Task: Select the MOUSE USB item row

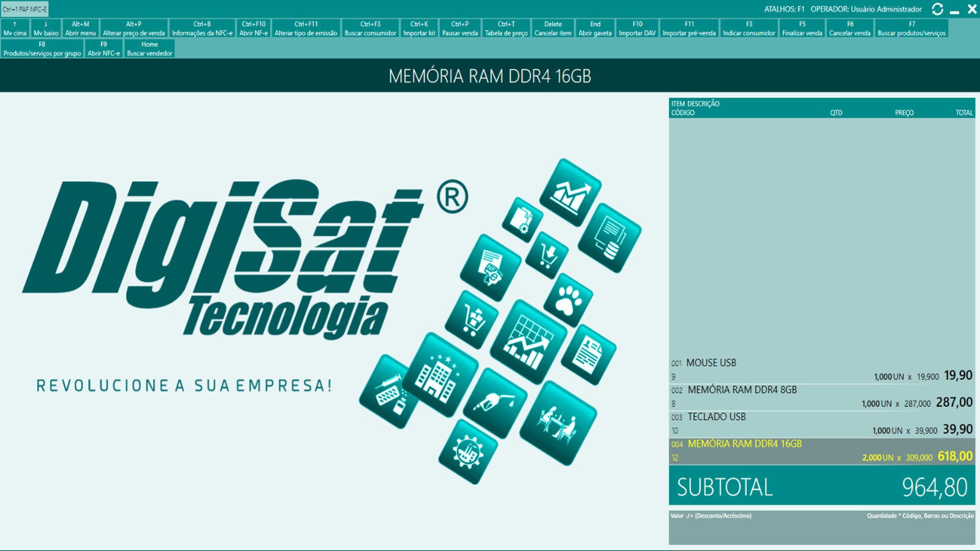Action: [x=821, y=370]
